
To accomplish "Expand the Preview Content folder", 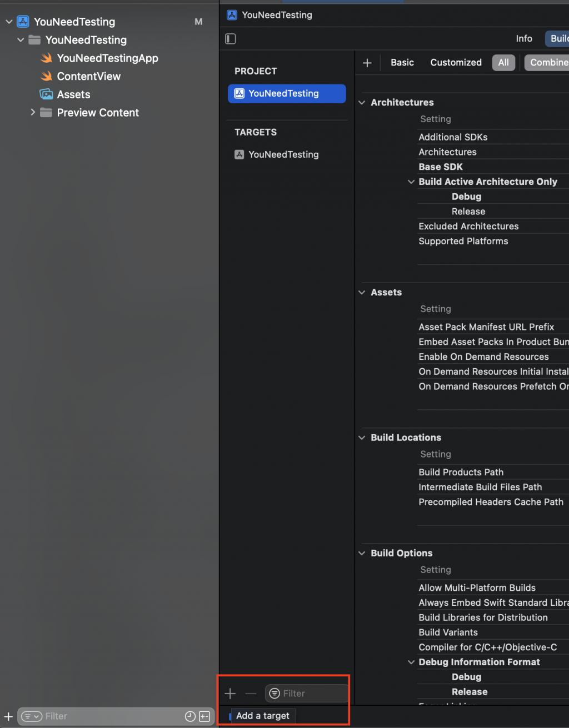I will (33, 113).
